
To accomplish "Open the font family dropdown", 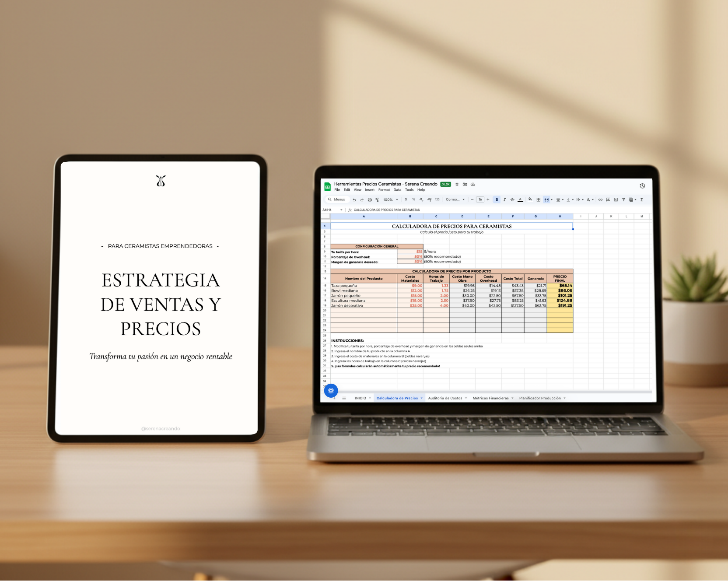I will [455, 199].
